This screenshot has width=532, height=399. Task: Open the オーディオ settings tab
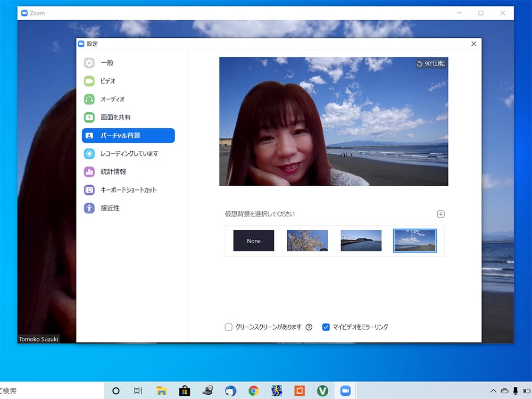tap(112, 99)
